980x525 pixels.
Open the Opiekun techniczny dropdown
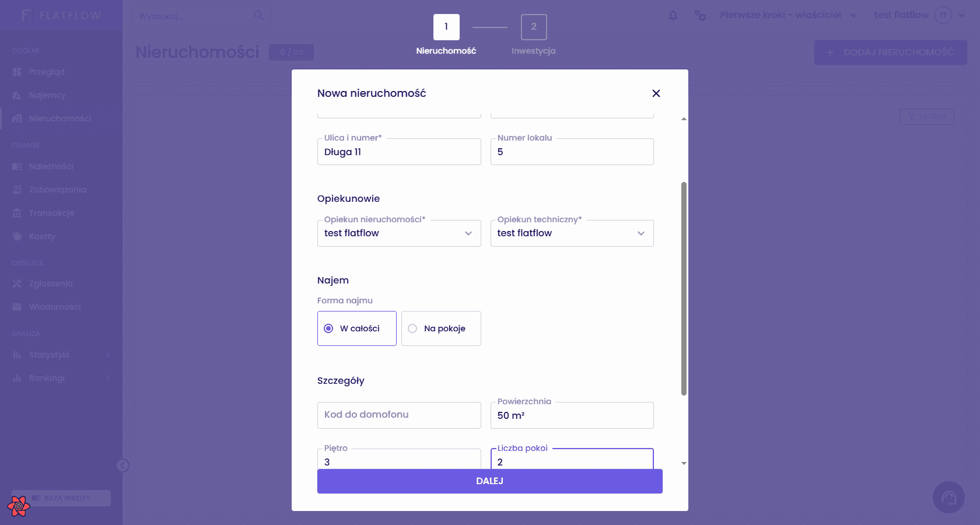(572, 233)
